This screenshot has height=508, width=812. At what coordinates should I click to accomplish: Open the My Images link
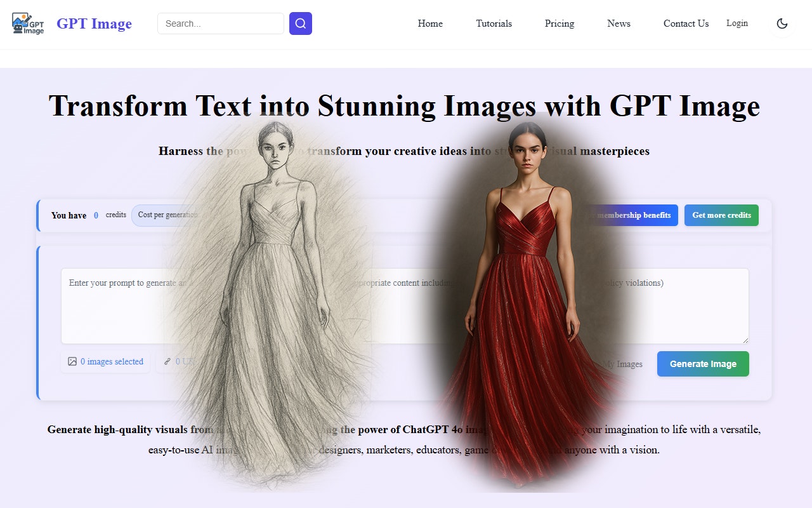click(x=620, y=364)
